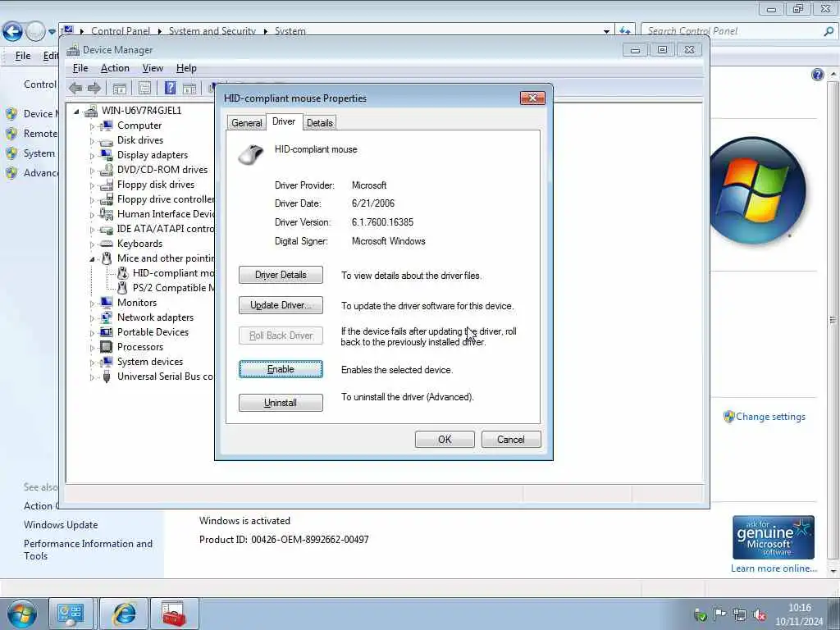This screenshot has width=840, height=630.
Task: Expand the Monitors node
Action: pos(92,304)
